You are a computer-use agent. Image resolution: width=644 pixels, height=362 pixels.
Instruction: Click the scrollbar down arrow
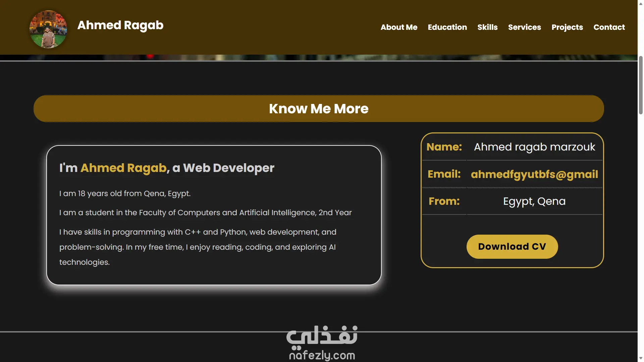(x=641, y=358)
